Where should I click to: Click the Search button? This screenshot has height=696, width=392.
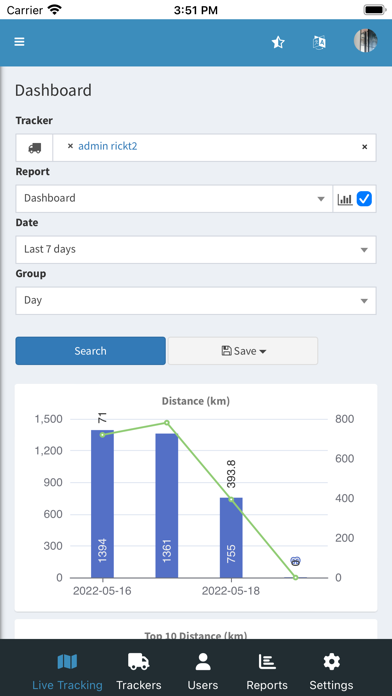[91, 351]
